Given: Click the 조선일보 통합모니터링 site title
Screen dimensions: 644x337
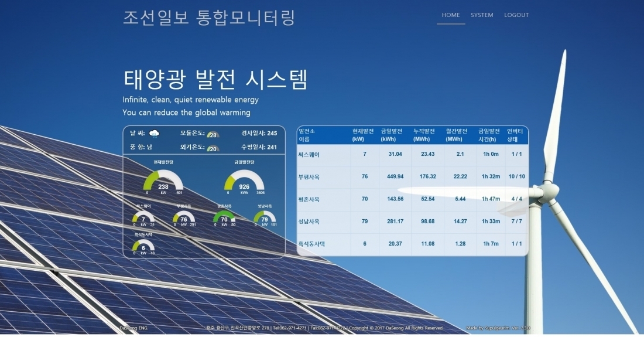Looking at the screenshot, I should coord(209,18).
